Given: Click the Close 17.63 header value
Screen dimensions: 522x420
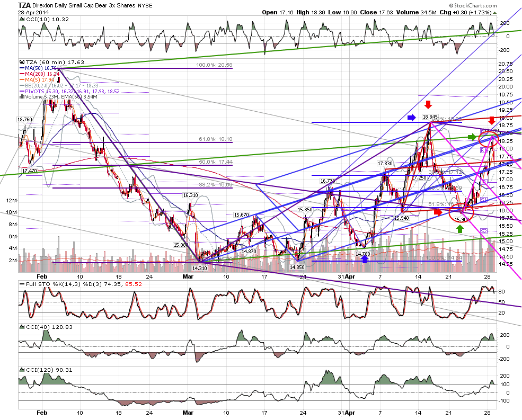Looking at the screenshot, I should [376, 12].
